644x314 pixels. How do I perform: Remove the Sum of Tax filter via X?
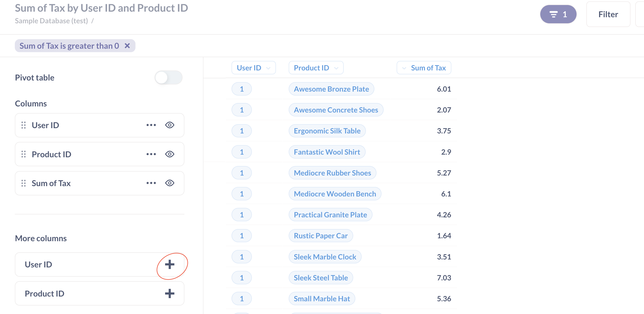(x=128, y=46)
